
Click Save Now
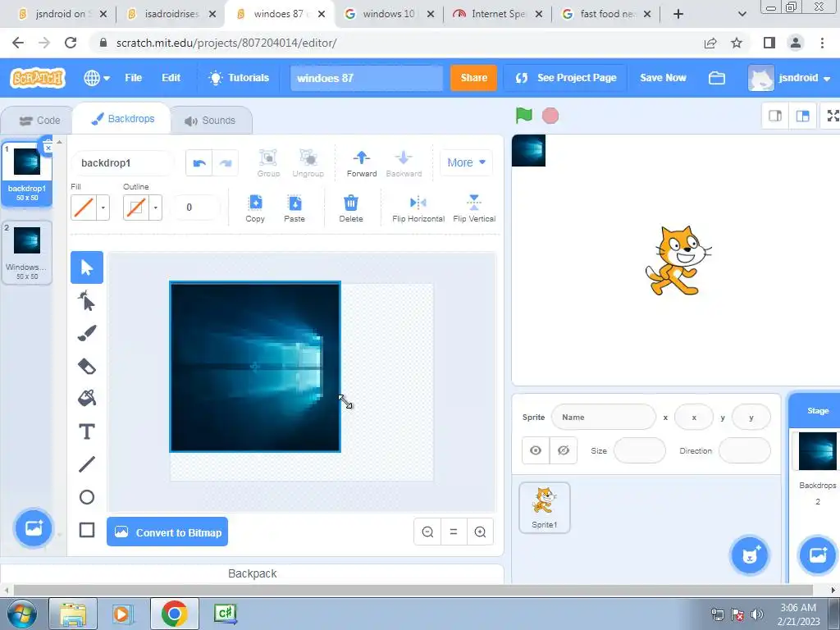click(x=663, y=78)
